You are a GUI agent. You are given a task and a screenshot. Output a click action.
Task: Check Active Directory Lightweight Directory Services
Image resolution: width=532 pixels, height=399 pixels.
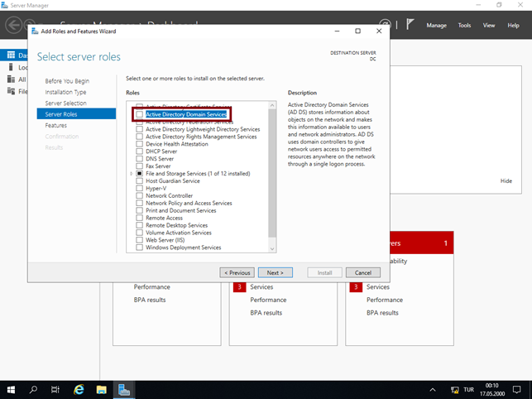pos(140,129)
